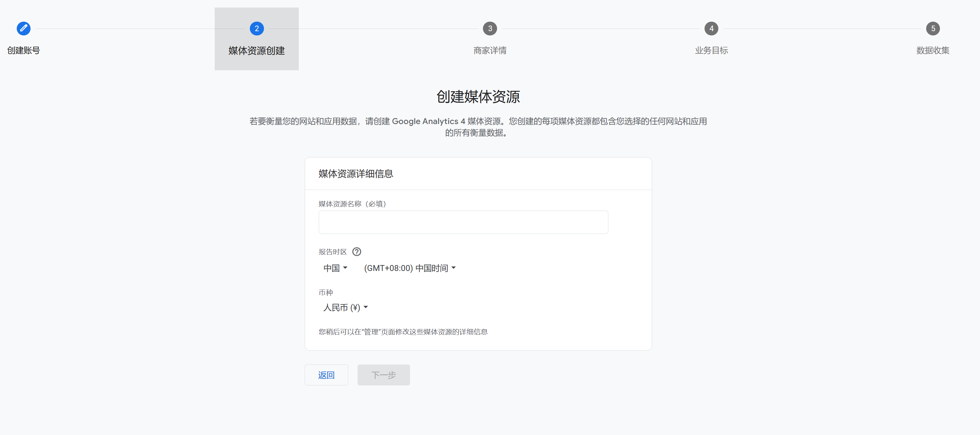Open the 中国 country dropdown
This screenshot has width=980, height=435.
[335, 268]
